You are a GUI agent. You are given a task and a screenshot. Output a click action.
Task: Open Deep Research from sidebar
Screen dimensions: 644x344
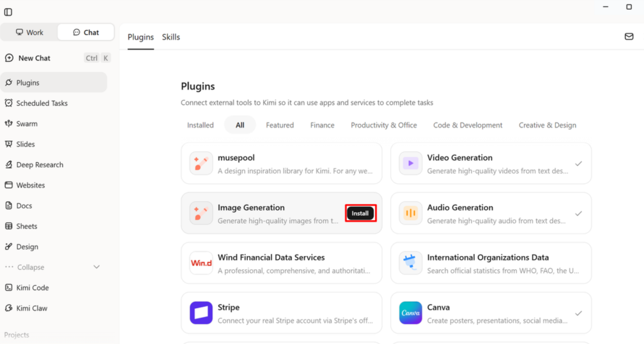[40, 165]
